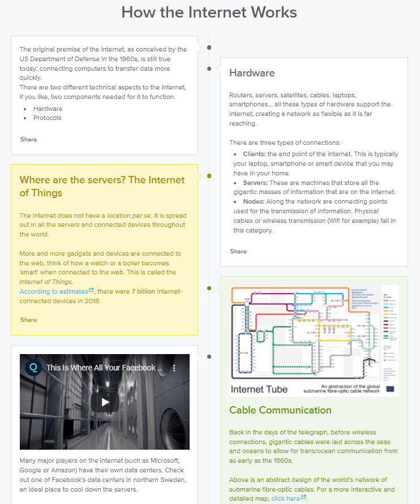Select the green timeline marker for Cable Communication

209,288
